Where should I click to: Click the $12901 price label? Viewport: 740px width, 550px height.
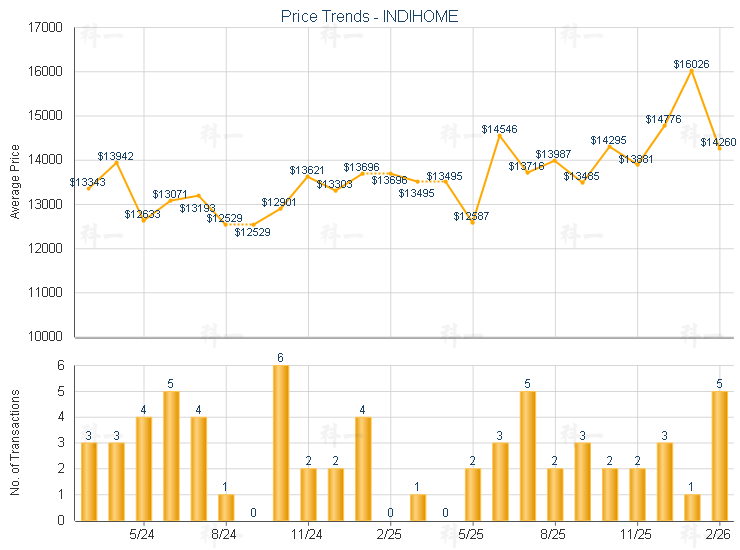click(x=280, y=203)
